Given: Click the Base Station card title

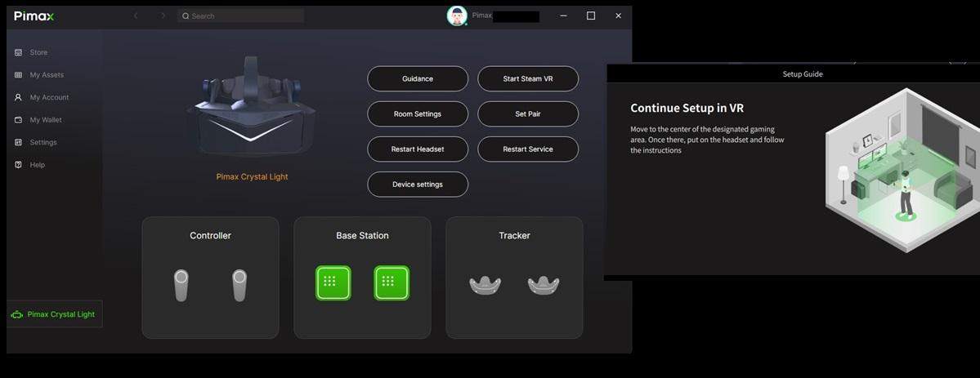Looking at the screenshot, I should click(x=363, y=236).
